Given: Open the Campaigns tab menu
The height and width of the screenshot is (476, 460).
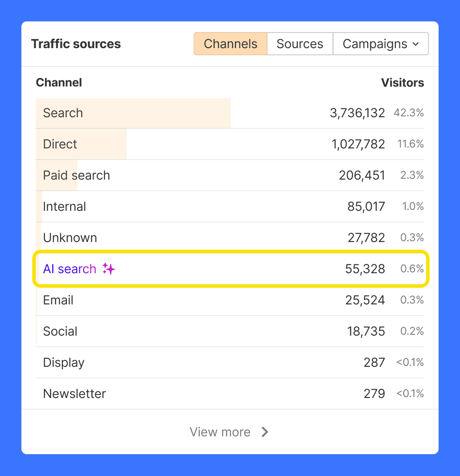Looking at the screenshot, I should pos(381,44).
